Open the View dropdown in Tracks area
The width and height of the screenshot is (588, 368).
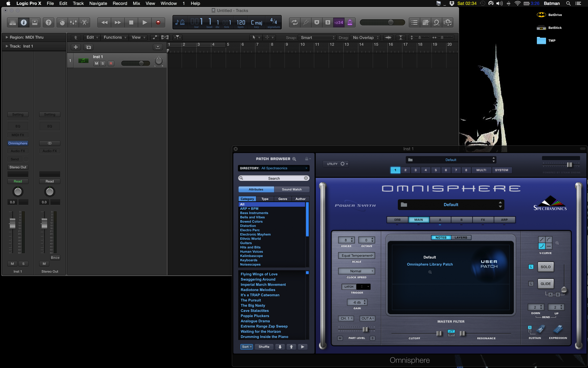[138, 37]
